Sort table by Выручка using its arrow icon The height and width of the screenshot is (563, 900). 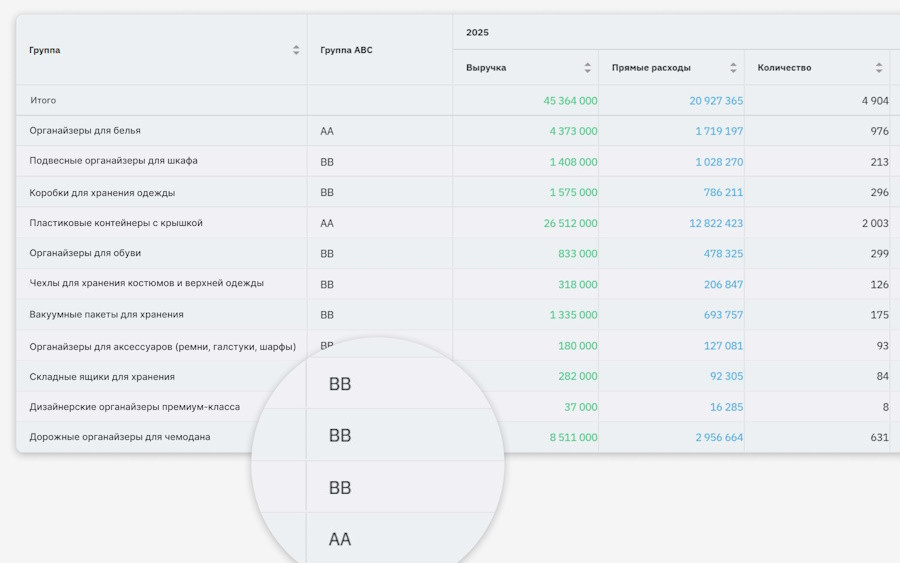tap(588, 68)
